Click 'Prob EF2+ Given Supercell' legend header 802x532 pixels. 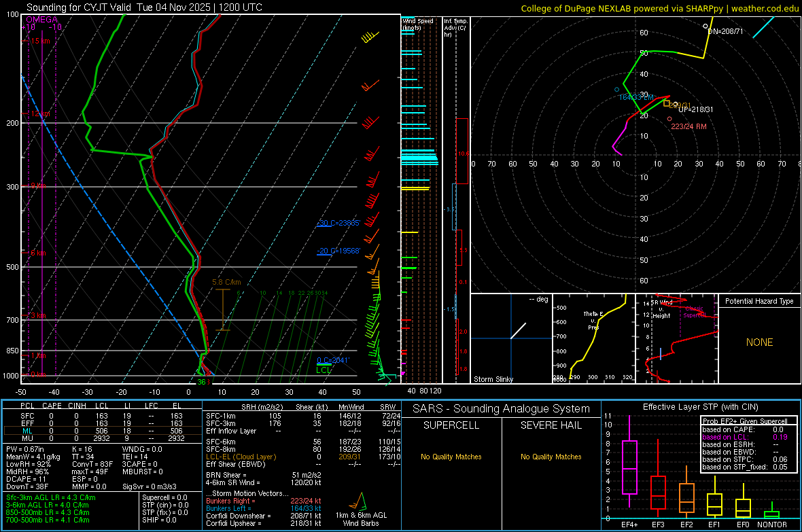click(x=745, y=421)
